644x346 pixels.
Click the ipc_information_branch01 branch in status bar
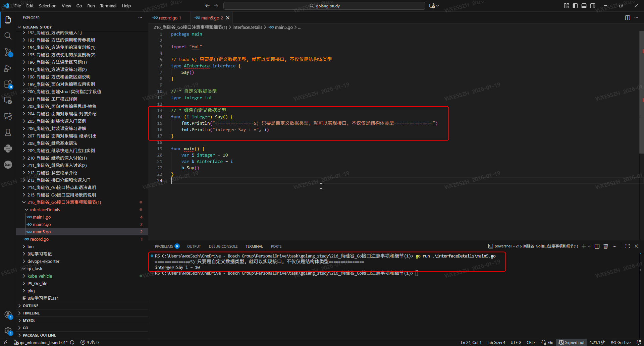[41, 342]
